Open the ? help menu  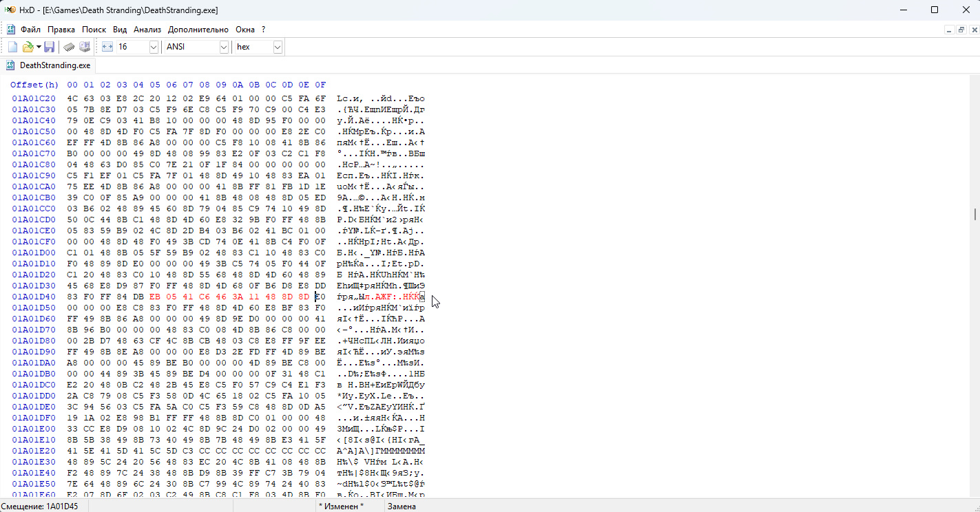click(263, 30)
